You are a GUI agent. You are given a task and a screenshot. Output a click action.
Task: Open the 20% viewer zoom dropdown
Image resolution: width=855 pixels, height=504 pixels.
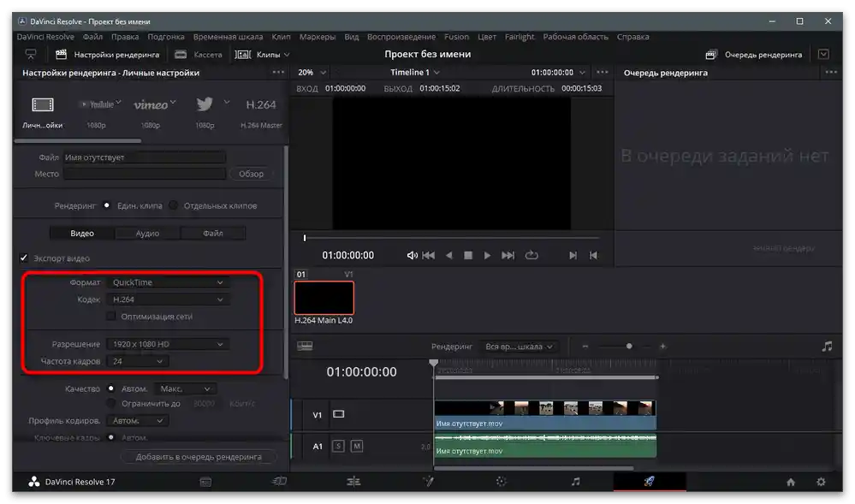click(312, 72)
